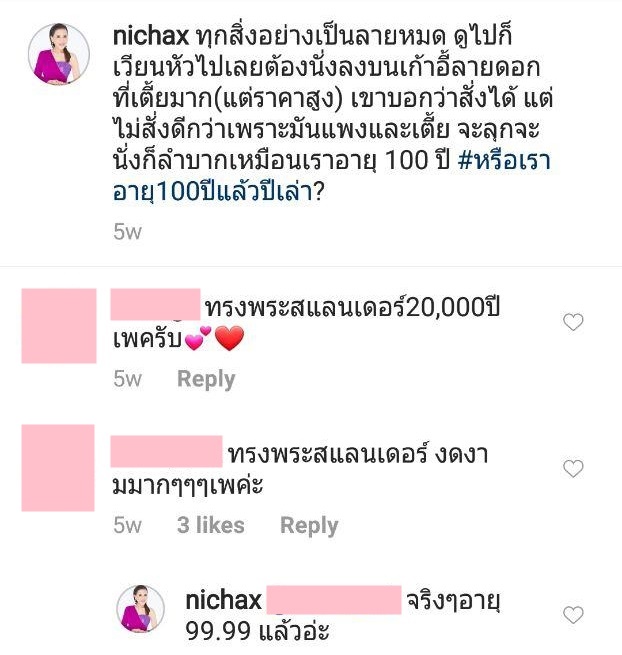The height and width of the screenshot is (655, 622).
Task: Open the second commenter's redacted username
Action: pyautogui.click(x=166, y=451)
